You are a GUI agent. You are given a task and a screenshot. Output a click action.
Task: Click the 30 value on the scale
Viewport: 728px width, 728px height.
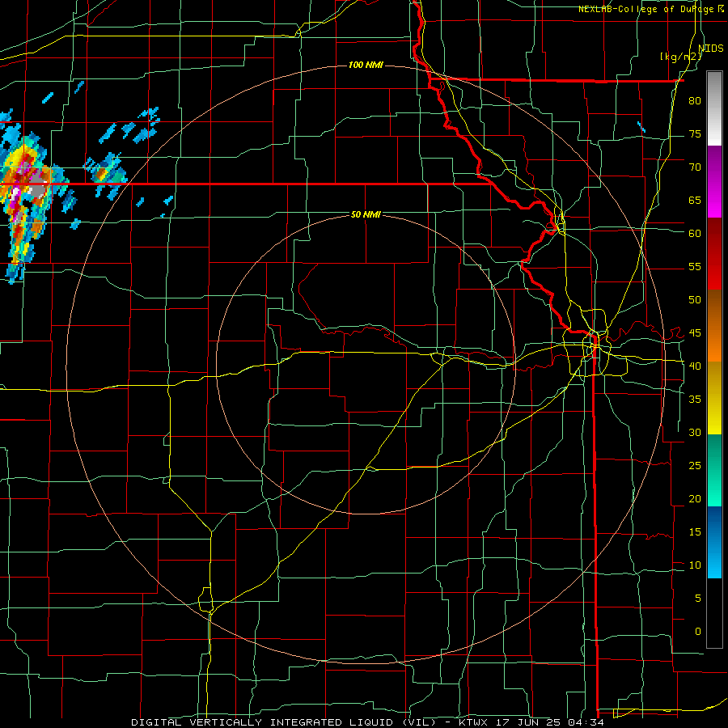click(695, 432)
